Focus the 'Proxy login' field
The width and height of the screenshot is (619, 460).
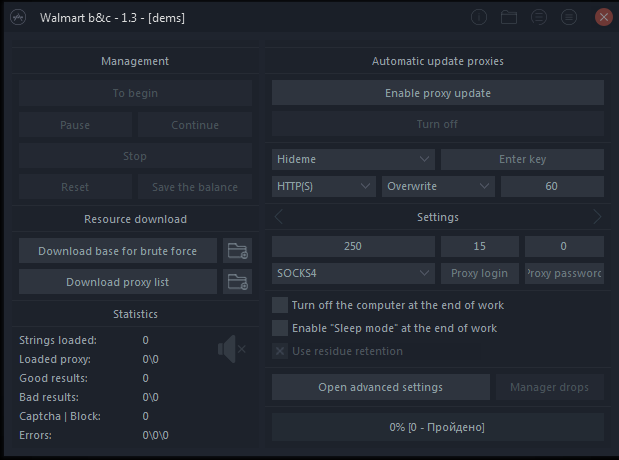[480, 273]
